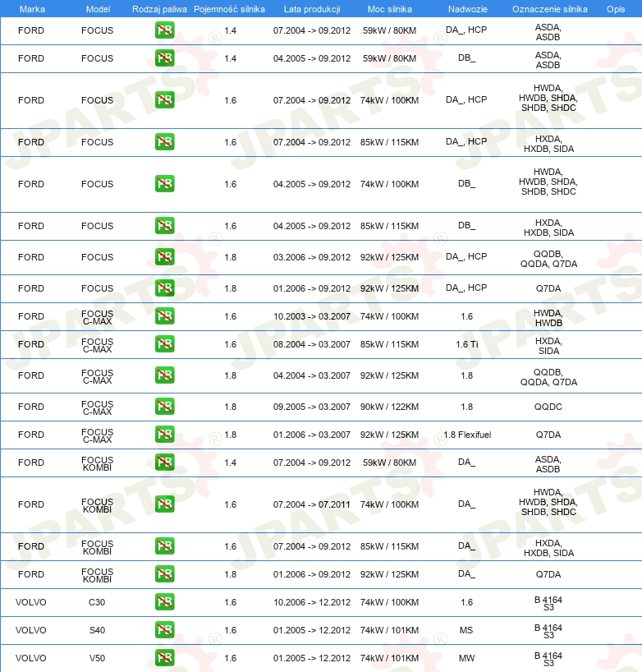Click the VOLVO cell in the C30 row

pyautogui.click(x=31, y=602)
